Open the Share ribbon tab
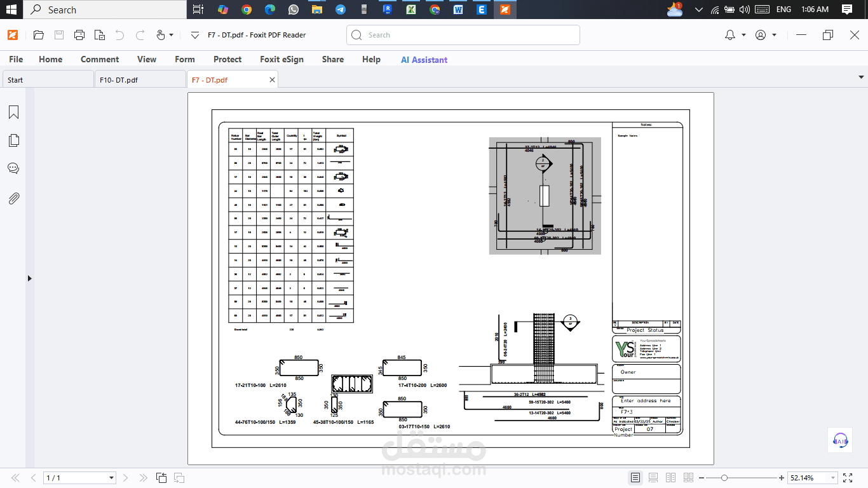868x488 pixels. tap(333, 59)
